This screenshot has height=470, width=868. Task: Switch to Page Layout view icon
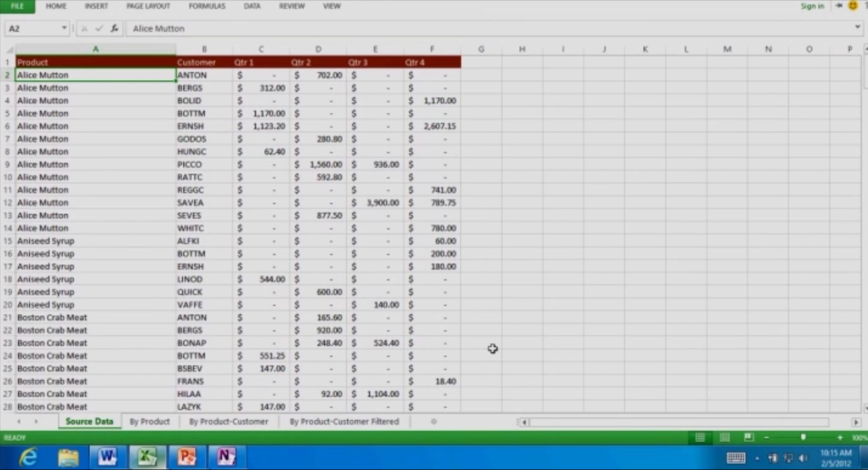click(x=724, y=437)
